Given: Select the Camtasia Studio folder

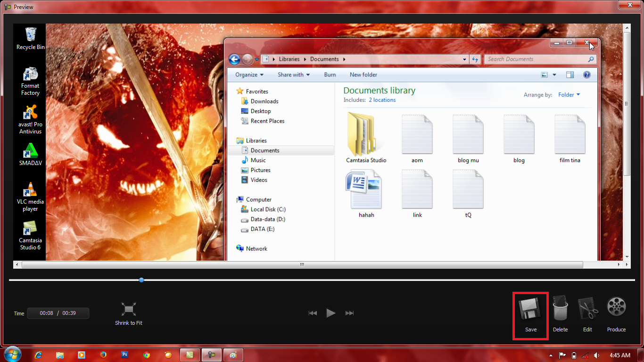Looking at the screenshot, I should [366, 137].
